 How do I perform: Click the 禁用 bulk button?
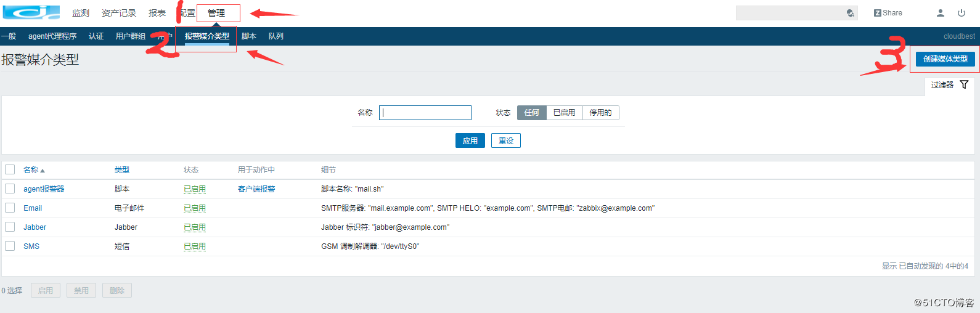pyautogui.click(x=81, y=290)
